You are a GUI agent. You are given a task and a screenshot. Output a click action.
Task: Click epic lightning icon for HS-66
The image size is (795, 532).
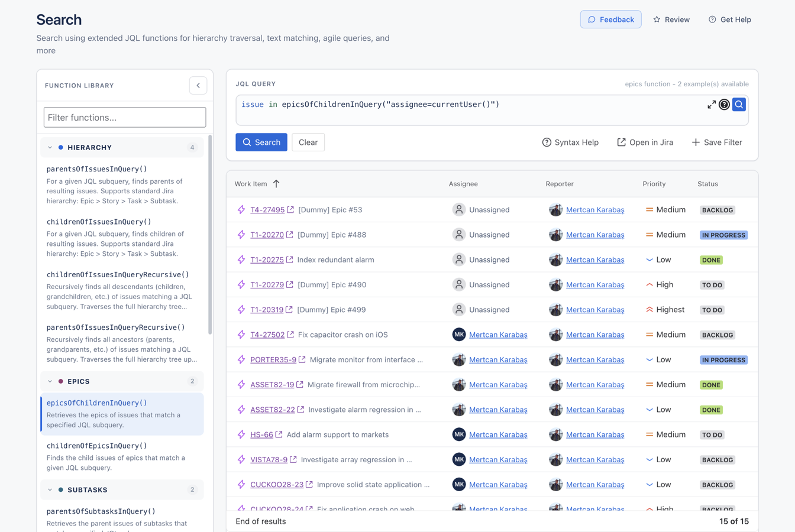pos(241,434)
